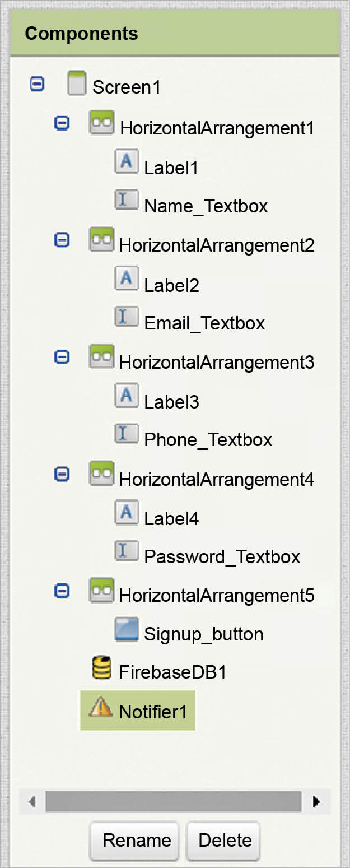Click the HorizontalArrangement3 layout icon
The height and width of the screenshot is (868, 350).
coord(101,357)
